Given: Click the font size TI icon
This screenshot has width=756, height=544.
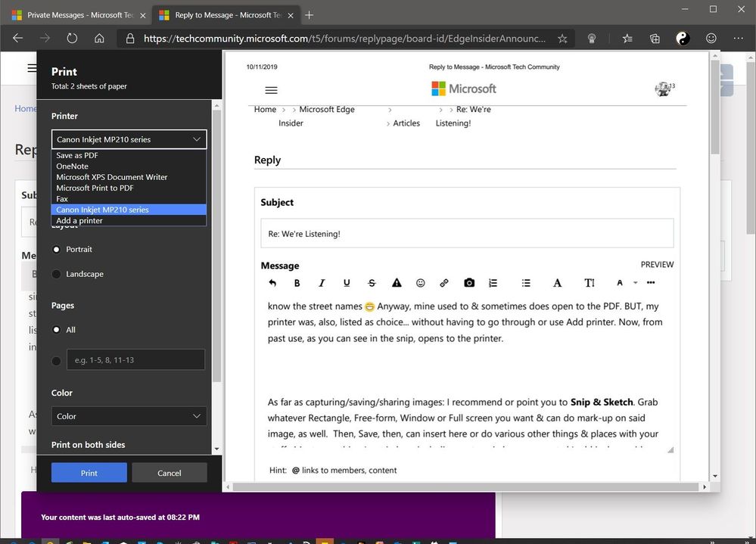Looking at the screenshot, I should tap(590, 283).
